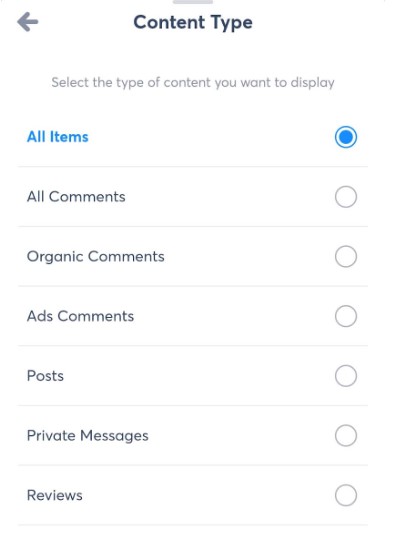Pick the Ads Comments radio button
This screenshot has height=537, width=407.
346,316
